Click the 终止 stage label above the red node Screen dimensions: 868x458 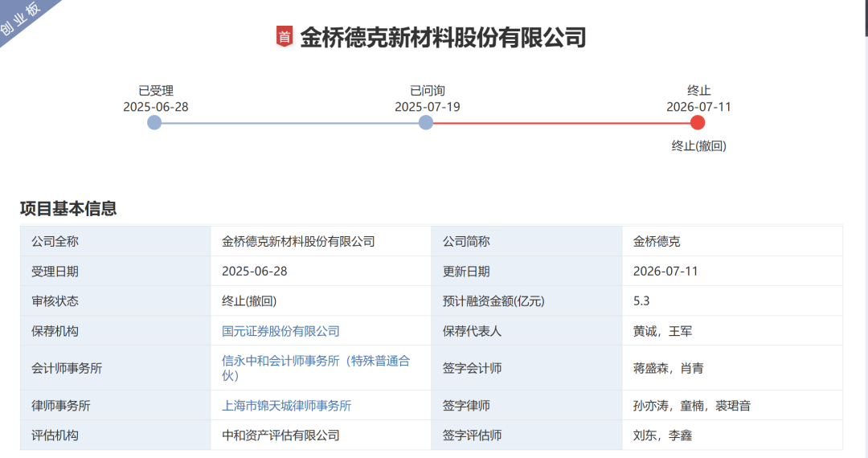pos(698,91)
